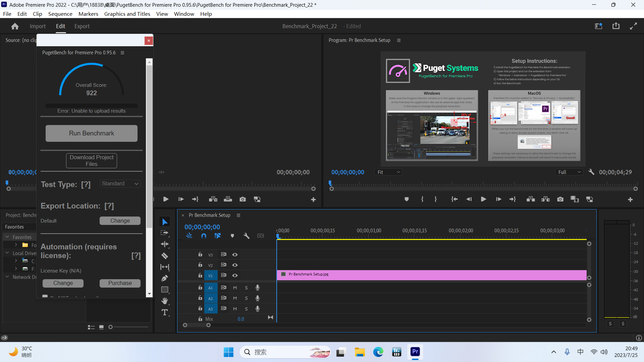644x362 pixels.
Task: Add marker in the timeline header
Action: tap(232, 236)
